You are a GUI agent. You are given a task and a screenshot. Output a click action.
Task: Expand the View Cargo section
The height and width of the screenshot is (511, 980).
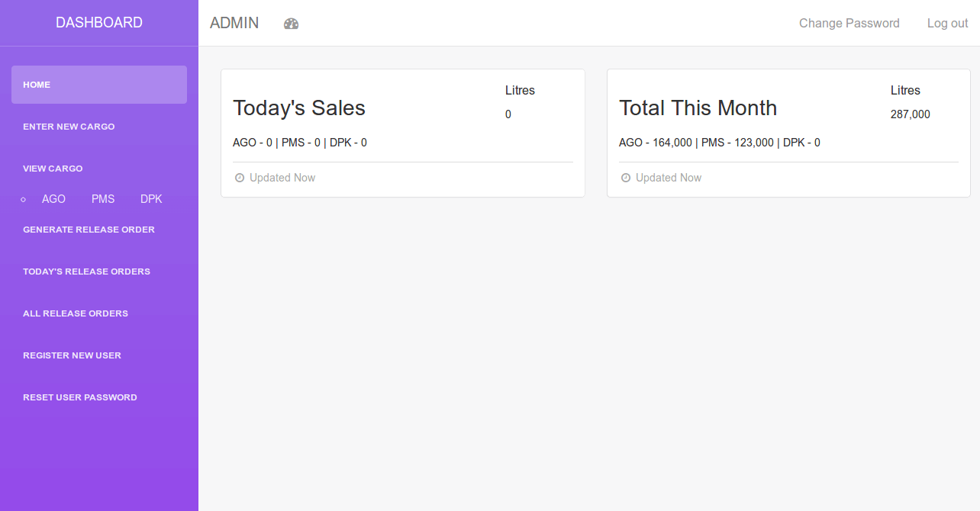click(53, 169)
